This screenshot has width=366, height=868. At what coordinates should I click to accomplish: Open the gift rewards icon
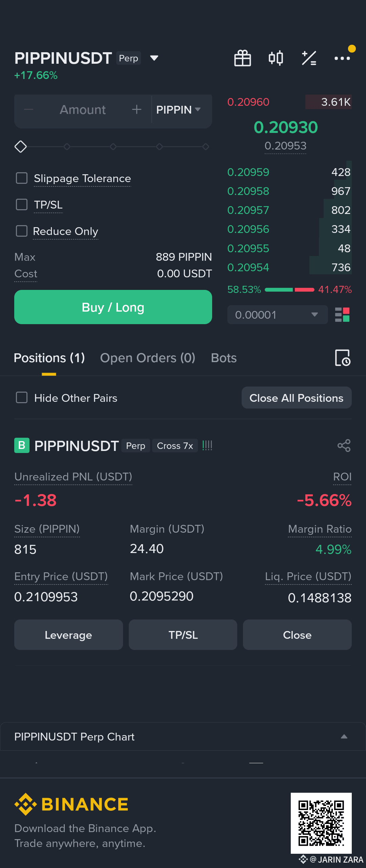(x=243, y=58)
